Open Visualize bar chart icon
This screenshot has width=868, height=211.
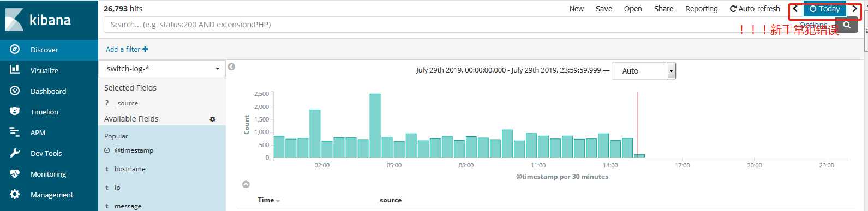click(x=15, y=70)
